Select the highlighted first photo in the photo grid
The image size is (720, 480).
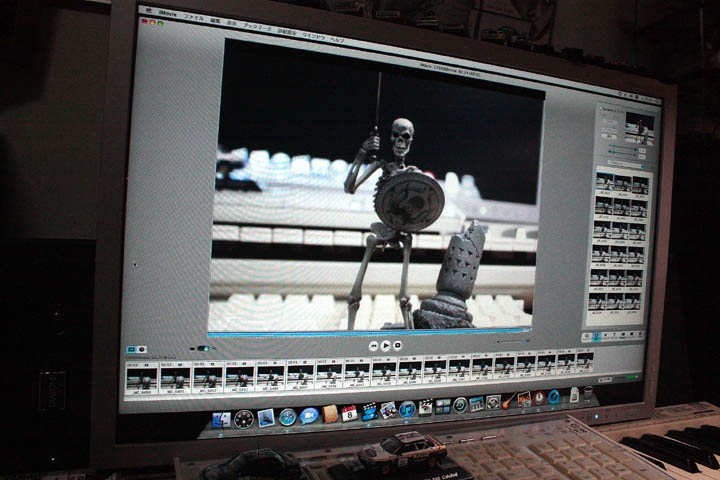605,182
